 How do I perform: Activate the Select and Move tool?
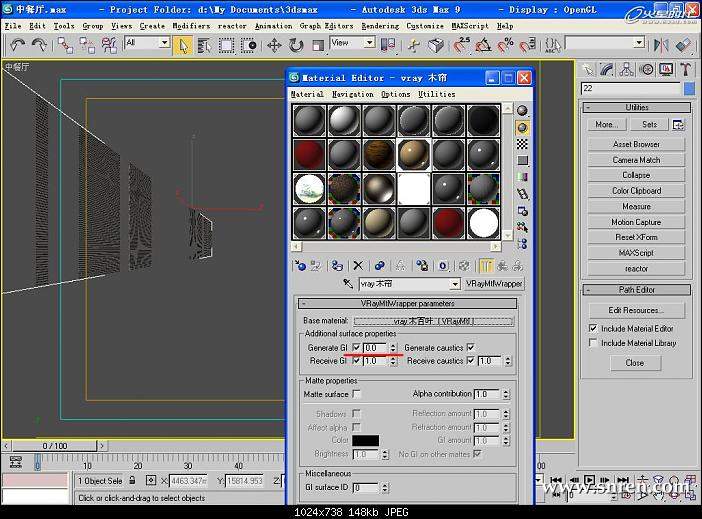tap(274, 45)
